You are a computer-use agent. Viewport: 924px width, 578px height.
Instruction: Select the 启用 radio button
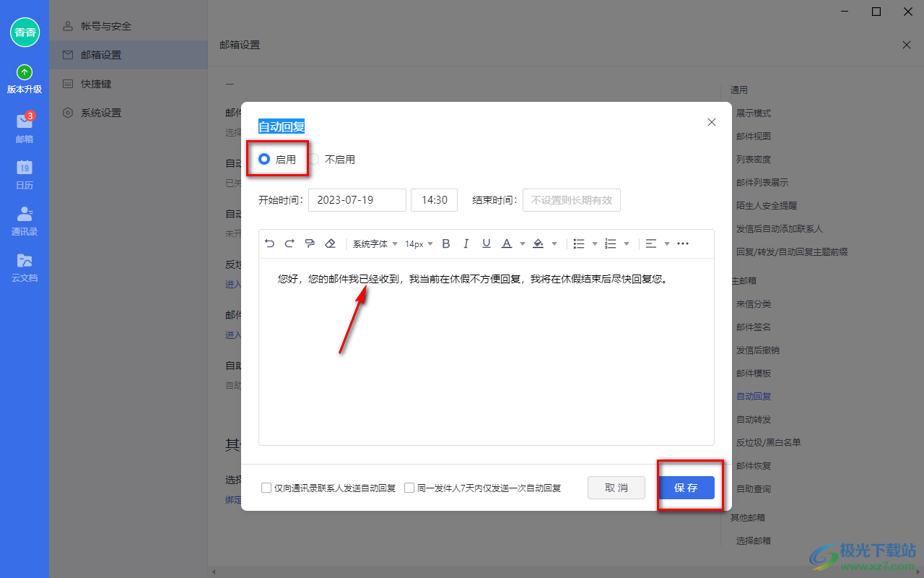(x=264, y=159)
